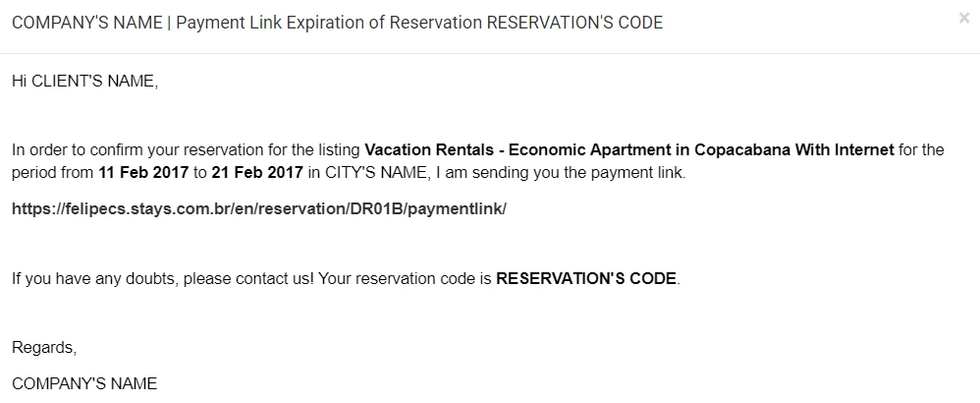Click "Your reservation code is" text

(405, 278)
